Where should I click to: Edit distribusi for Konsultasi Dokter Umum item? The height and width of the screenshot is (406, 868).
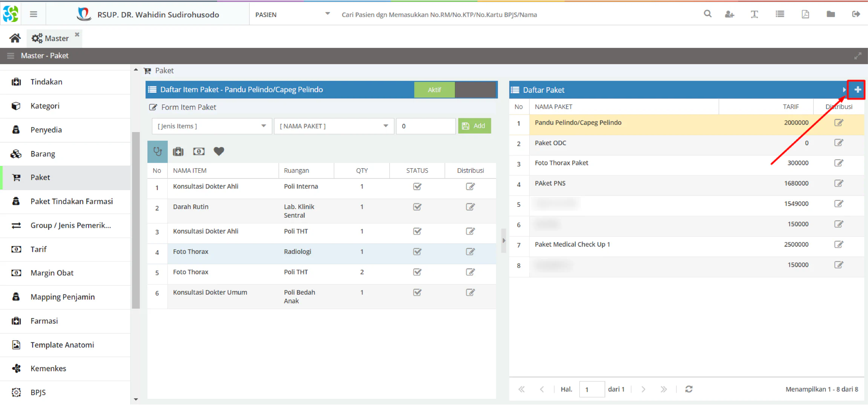[x=470, y=292]
